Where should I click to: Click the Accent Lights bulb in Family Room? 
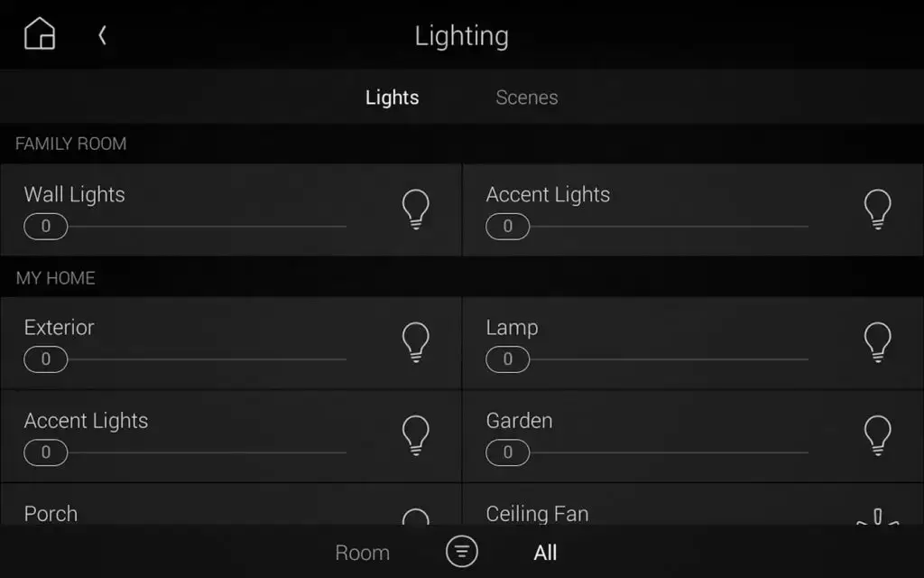pyautogui.click(x=877, y=209)
